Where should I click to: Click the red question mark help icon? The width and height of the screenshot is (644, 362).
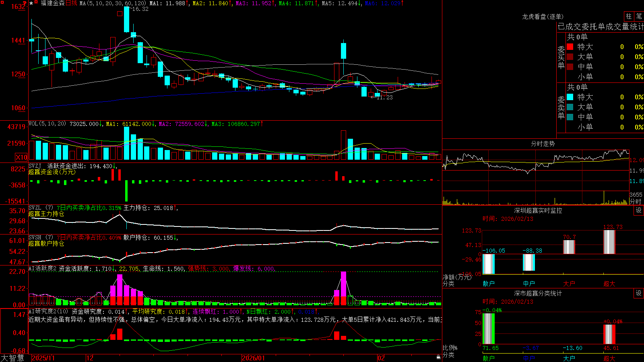pos(25,3)
